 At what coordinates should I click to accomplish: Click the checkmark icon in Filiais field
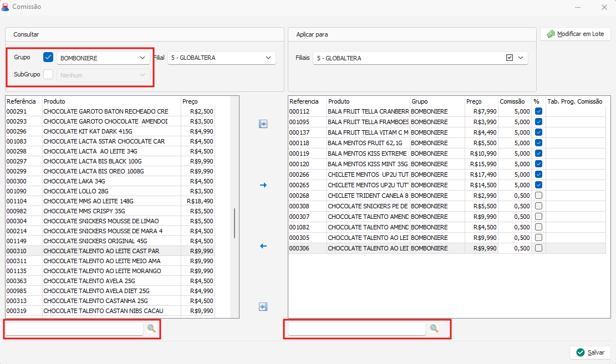[510, 58]
